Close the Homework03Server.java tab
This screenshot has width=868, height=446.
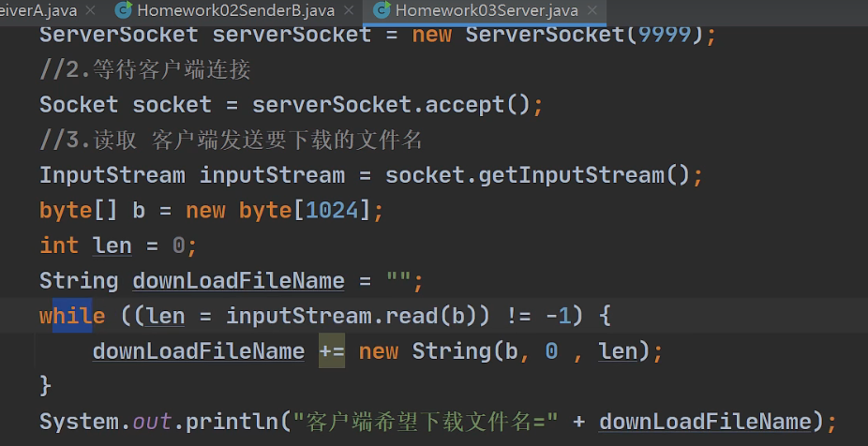591,10
